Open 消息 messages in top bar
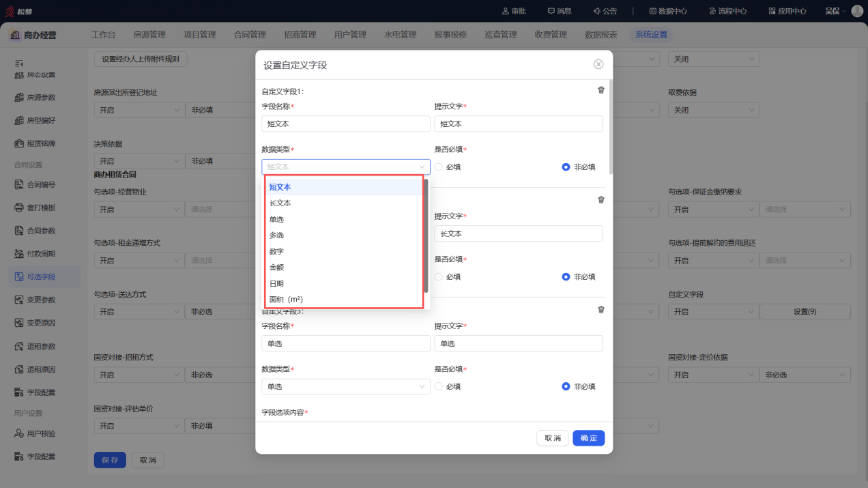This screenshot has height=488, width=868. tap(559, 11)
